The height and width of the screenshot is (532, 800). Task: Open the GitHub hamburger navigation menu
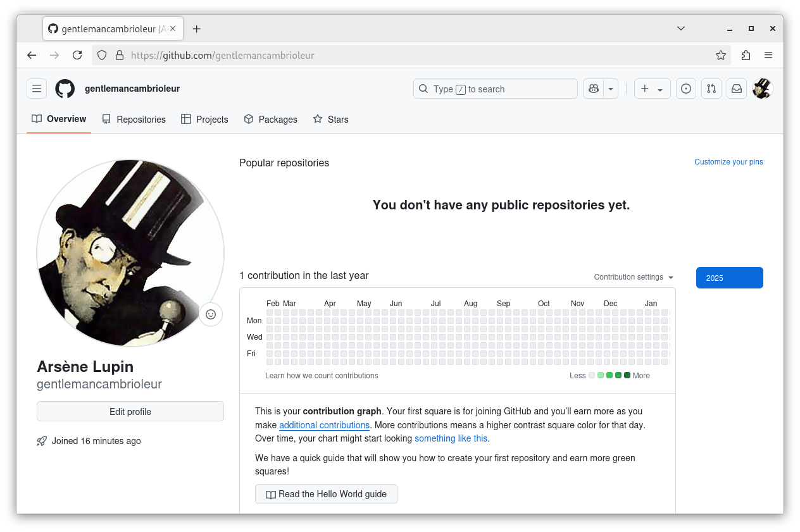coord(37,89)
